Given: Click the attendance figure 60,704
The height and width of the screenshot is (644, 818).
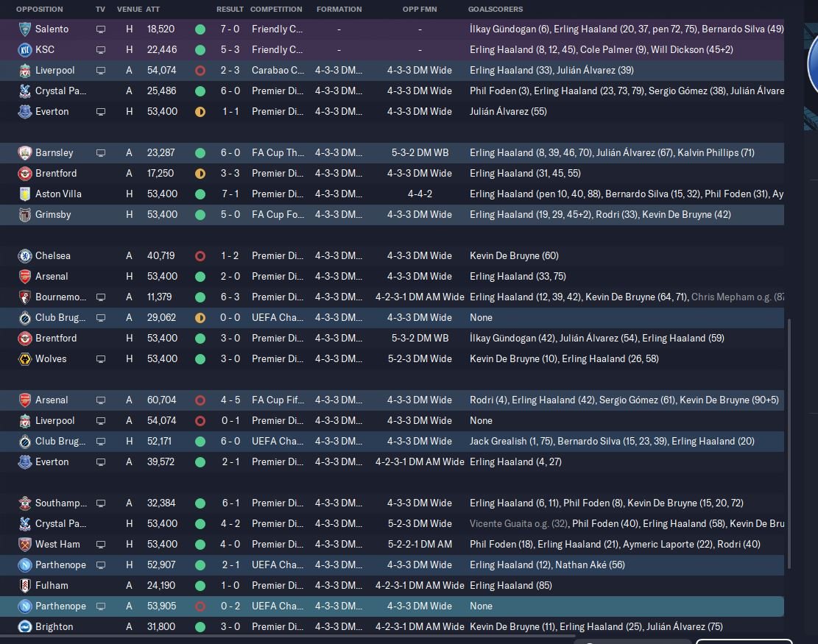Looking at the screenshot, I should pyautogui.click(x=162, y=400).
